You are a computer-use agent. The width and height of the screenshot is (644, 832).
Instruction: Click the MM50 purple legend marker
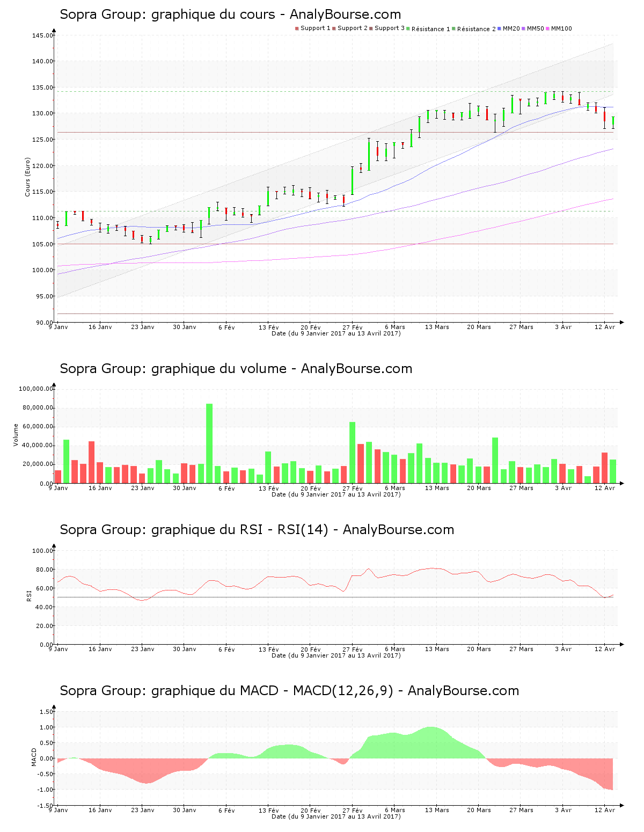tap(524, 28)
